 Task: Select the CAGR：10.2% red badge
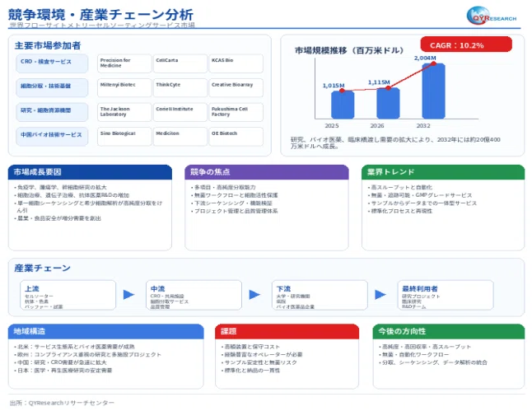[x=466, y=44]
